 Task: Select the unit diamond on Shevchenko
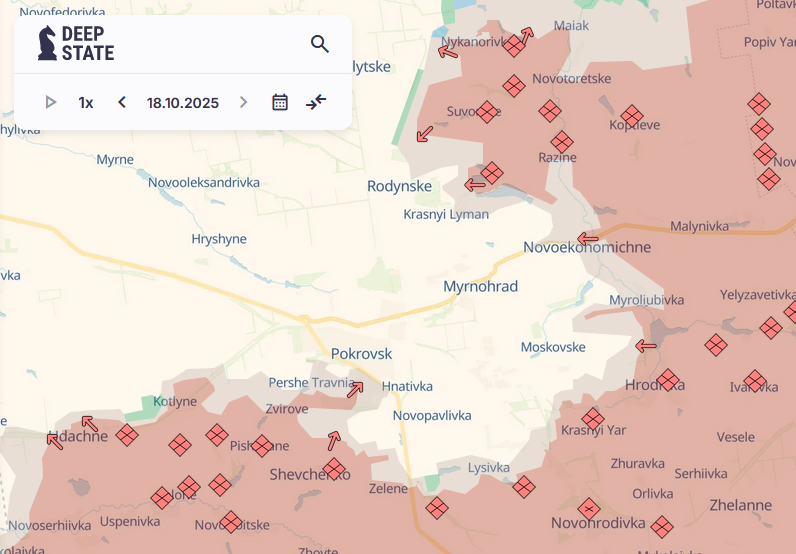point(334,469)
